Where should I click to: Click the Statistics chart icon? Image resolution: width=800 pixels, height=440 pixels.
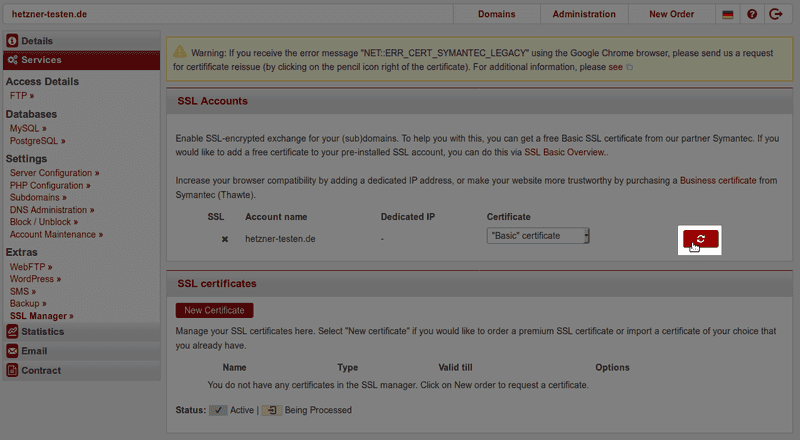tap(12, 332)
